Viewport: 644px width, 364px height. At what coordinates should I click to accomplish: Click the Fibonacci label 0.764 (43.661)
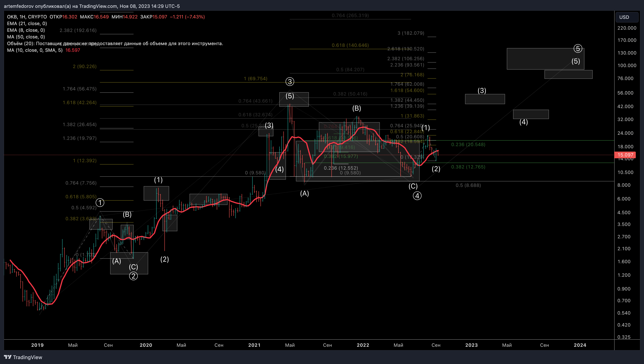(x=255, y=101)
